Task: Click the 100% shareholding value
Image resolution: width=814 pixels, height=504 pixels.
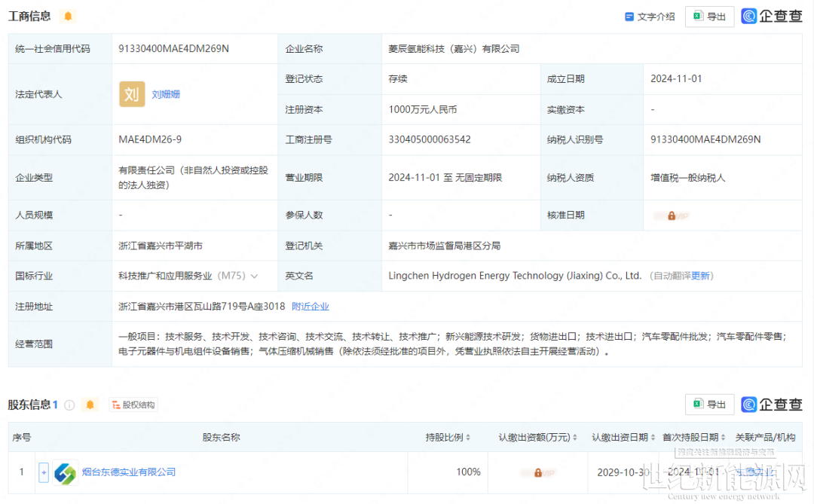Action: click(x=468, y=472)
